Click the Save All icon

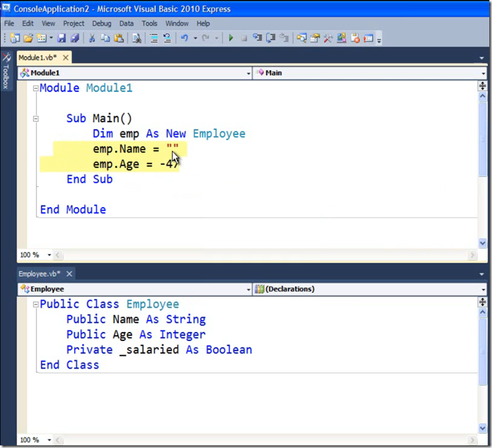pos(75,38)
